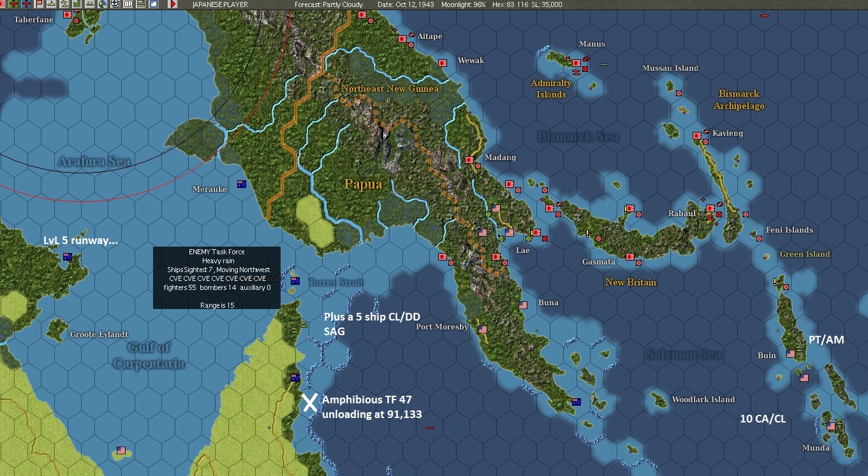Click the Feni Islands map label
868x476 pixels.
[x=790, y=230]
